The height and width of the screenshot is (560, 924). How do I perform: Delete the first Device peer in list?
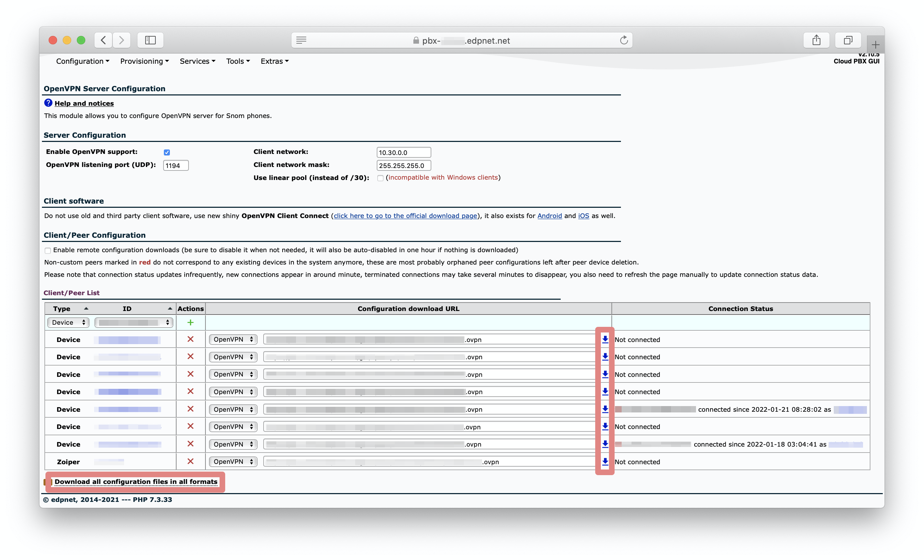[191, 339]
